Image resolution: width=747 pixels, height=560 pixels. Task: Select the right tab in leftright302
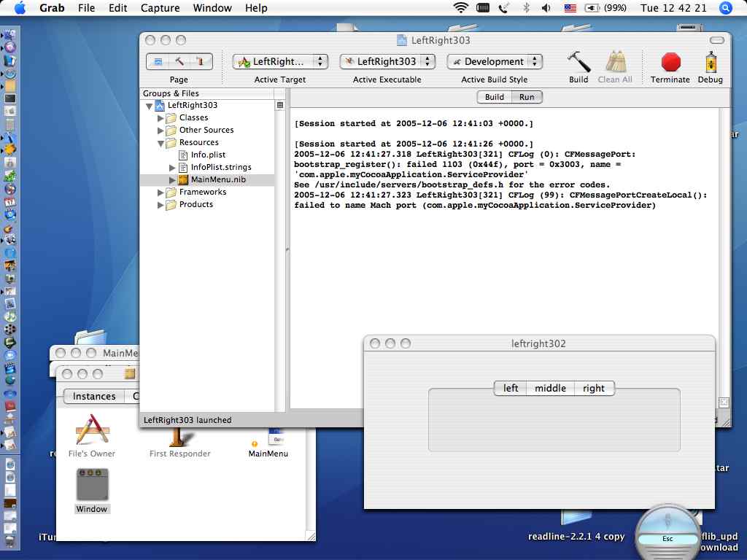coord(594,388)
